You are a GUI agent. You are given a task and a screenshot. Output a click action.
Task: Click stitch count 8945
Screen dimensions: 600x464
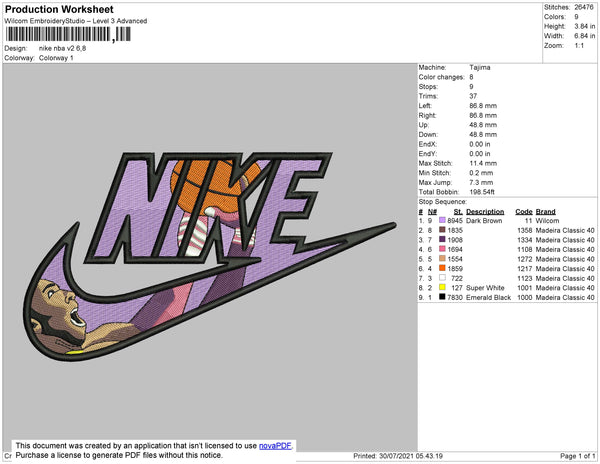[455, 221]
